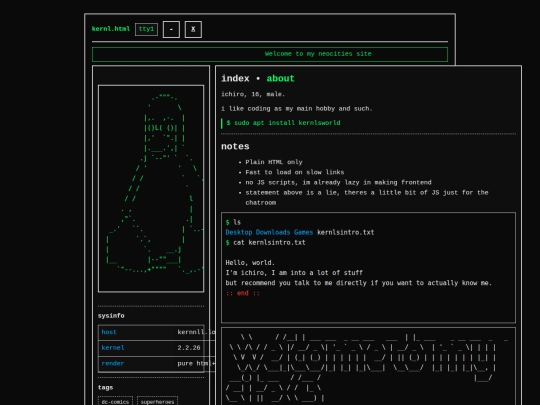Click the 'no JS scripts' bullet
This screenshot has height=405, width=540.
[338, 183]
